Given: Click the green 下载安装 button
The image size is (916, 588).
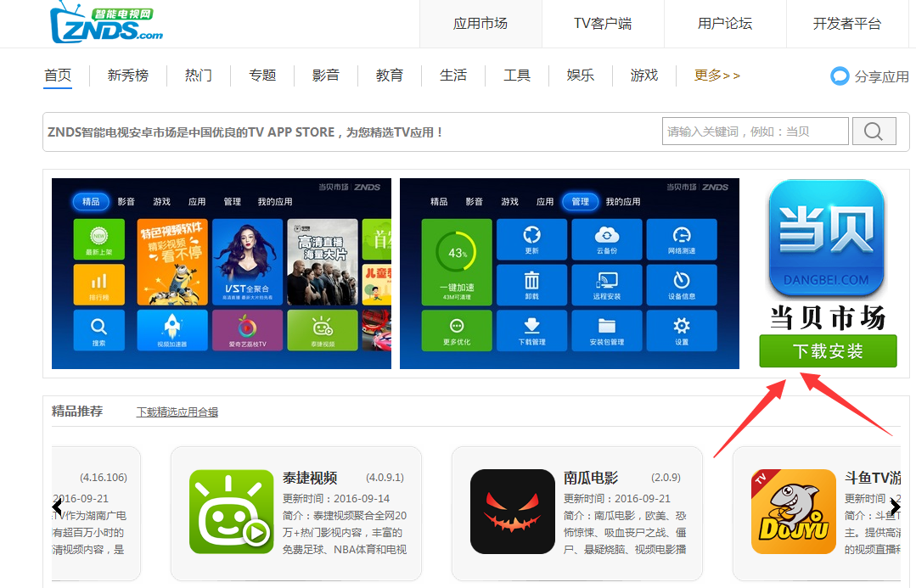Looking at the screenshot, I should pos(828,351).
